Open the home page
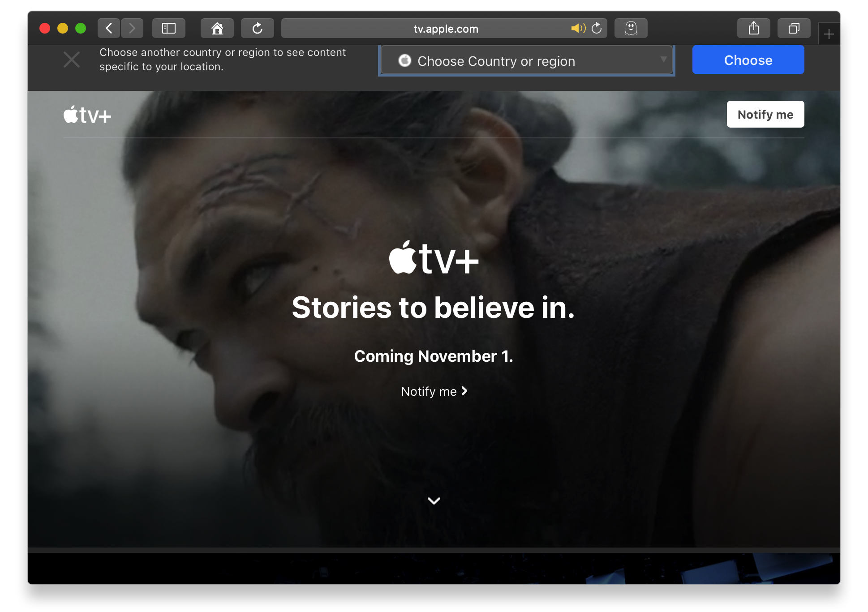 coord(217,29)
